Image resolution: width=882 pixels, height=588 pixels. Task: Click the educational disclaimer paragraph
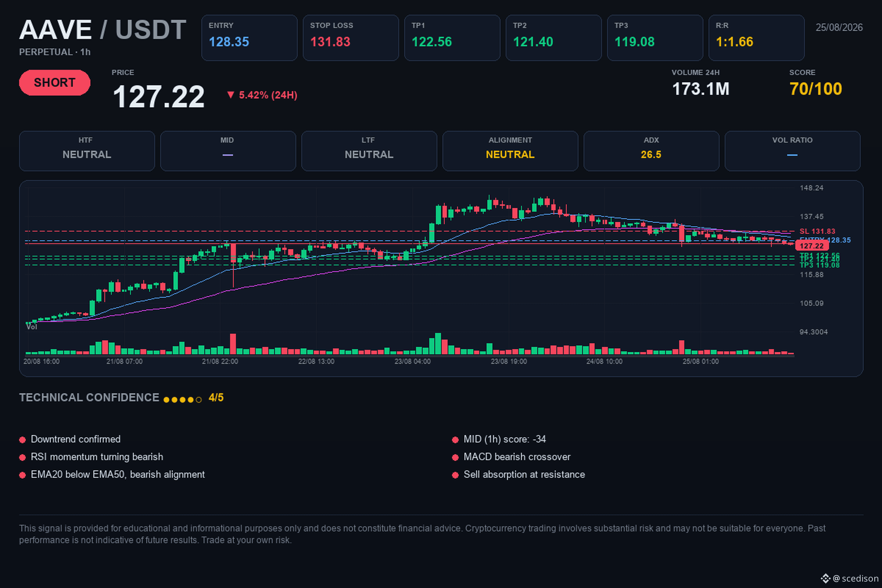coord(422,534)
